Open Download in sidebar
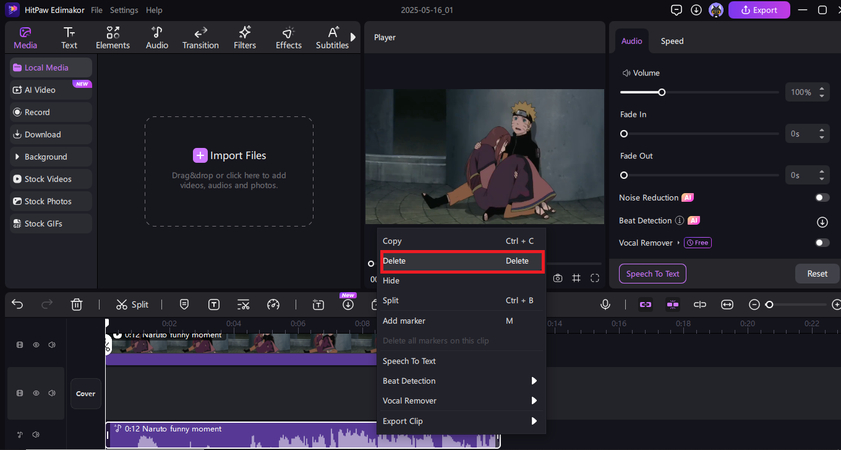The image size is (841, 450). pyautogui.click(x=51, y=135)
